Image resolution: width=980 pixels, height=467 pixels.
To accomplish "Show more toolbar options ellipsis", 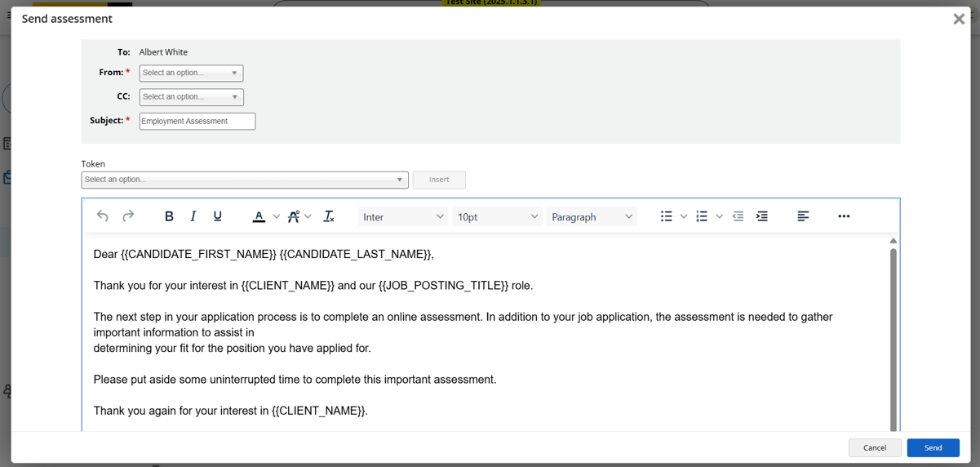I will coord(844,216).
